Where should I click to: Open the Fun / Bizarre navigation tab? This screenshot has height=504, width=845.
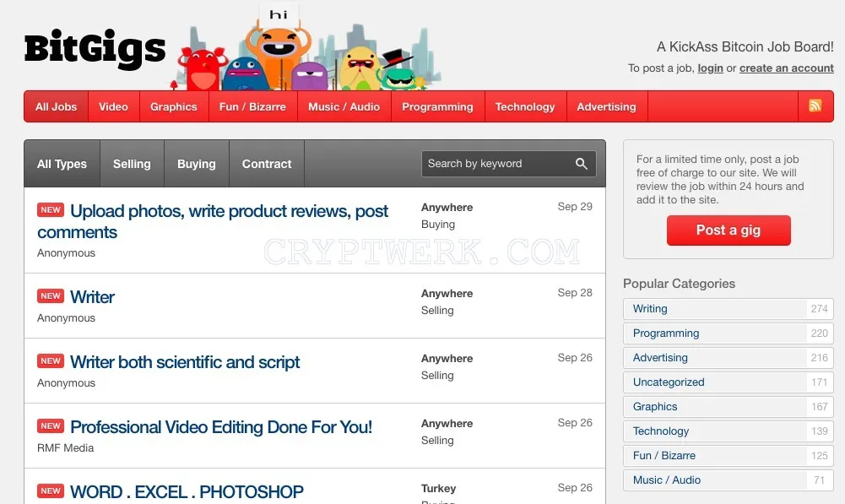(252, 106)
